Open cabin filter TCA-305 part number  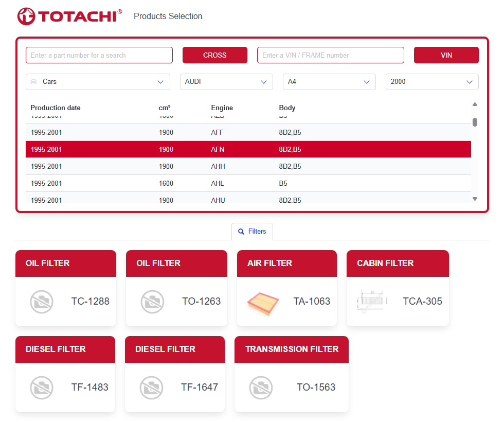tap(422, 302)
